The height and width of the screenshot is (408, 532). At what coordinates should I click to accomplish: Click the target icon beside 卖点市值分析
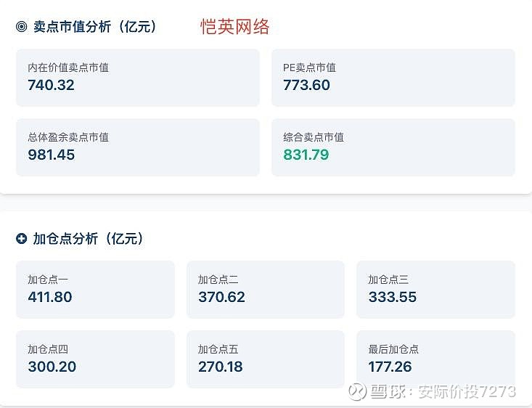point(22,27)
